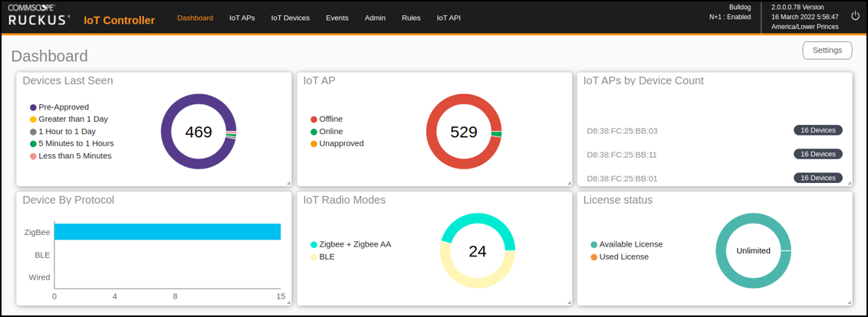Click the Dashboard page heading
This screenshot has width=868, height=317.
point(49,57)
